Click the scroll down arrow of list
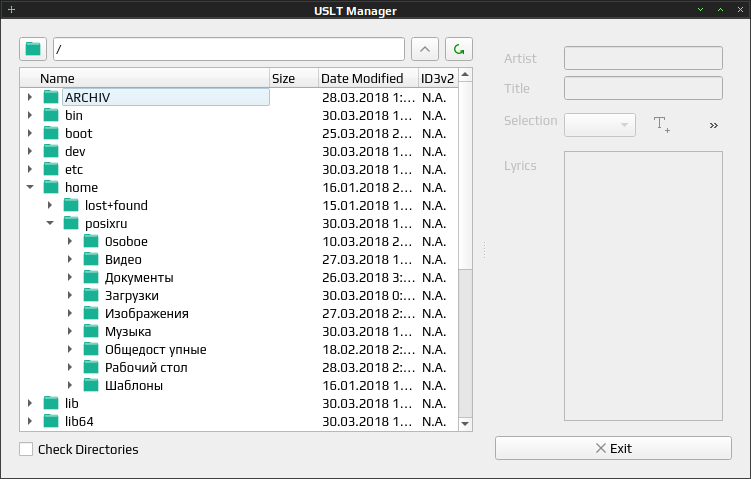This screenshot has width=751, height=479. [465, 424]
